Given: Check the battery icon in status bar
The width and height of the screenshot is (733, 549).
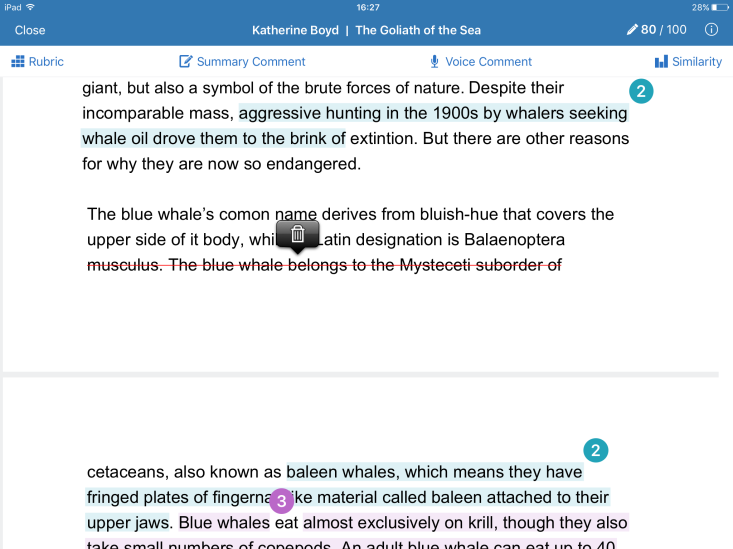Looking at the screenshot, I should (719, 7).
